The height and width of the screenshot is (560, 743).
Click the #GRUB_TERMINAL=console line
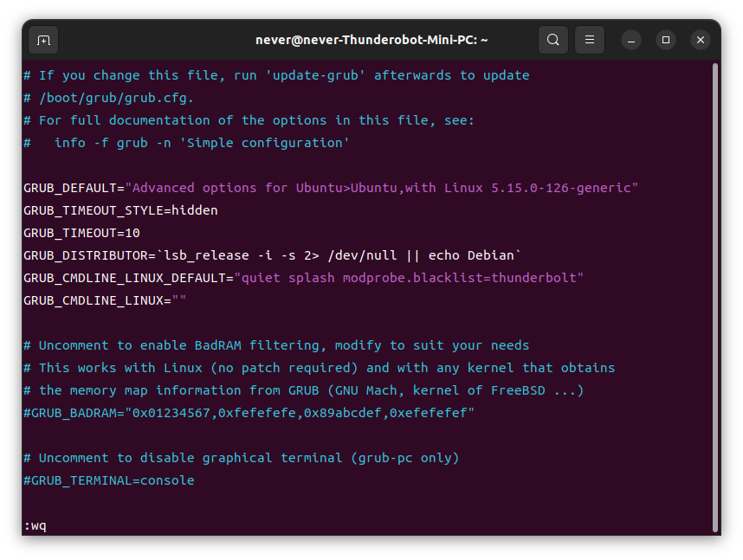click(109, 480)
